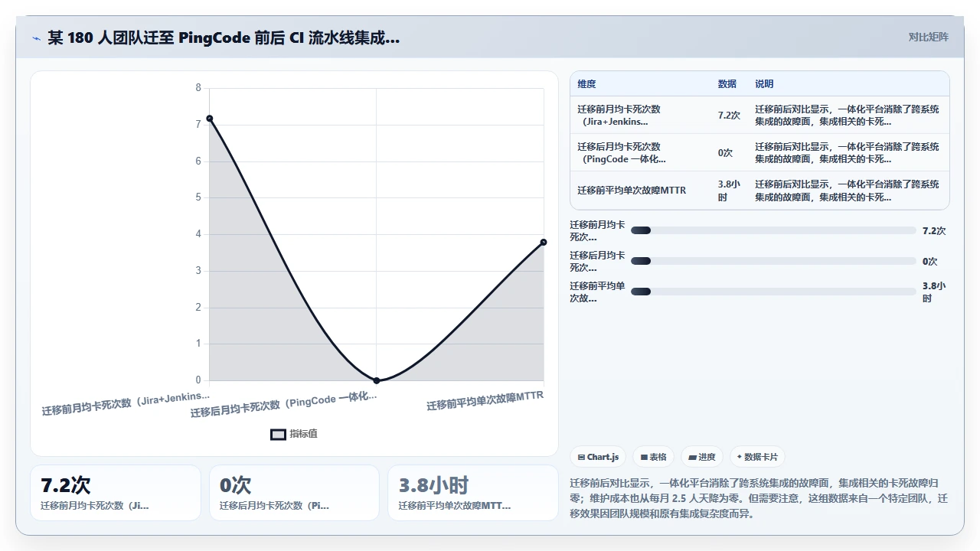Click the table row 迁移前月均卡死次数（Jira+Jenkins…
This screenshot has height=551, width=980.
pos(759,115)
